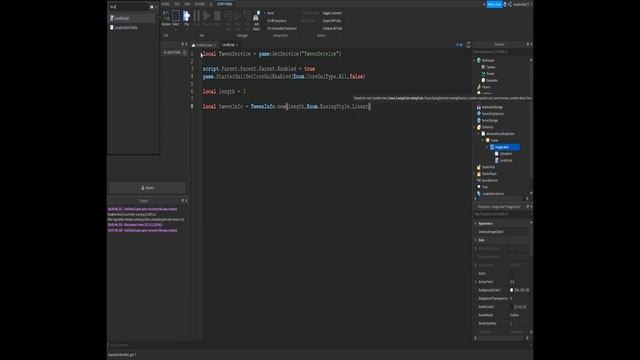Select SoundService in the Explorer
This screenshot has height=360, width=640.
click(489, 180)
